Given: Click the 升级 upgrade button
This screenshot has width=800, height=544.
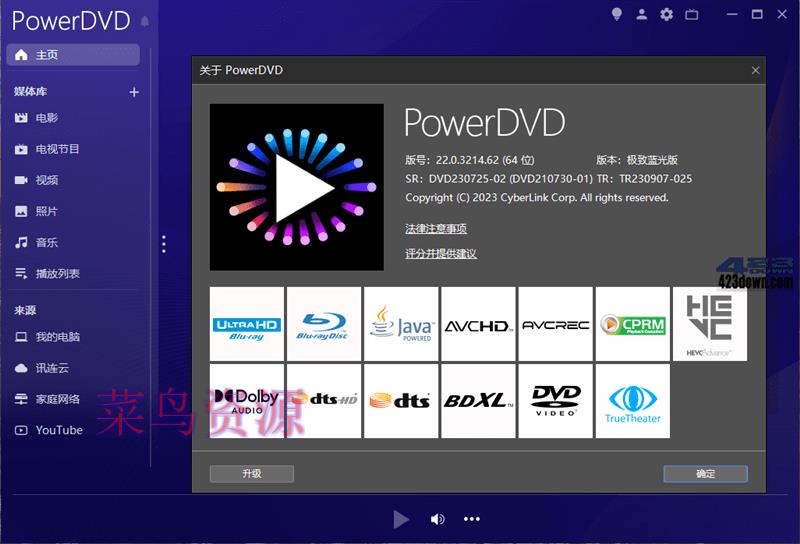Looking at the screenshot, I should pos(252,474).
